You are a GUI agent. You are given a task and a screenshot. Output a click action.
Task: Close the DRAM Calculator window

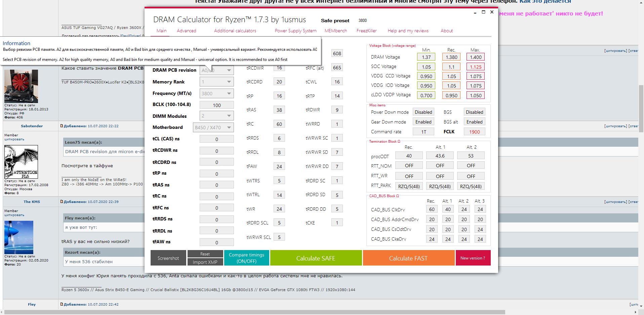(x=492, y=12)
